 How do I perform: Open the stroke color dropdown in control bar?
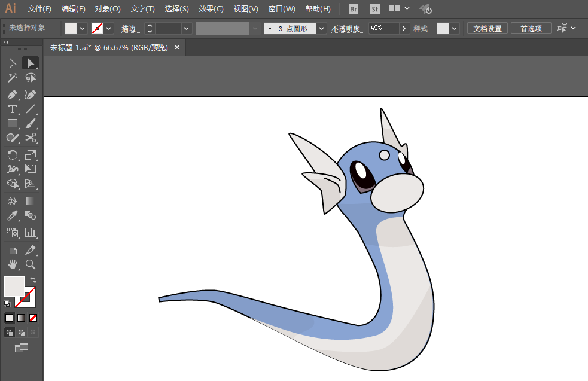point(109,29)
